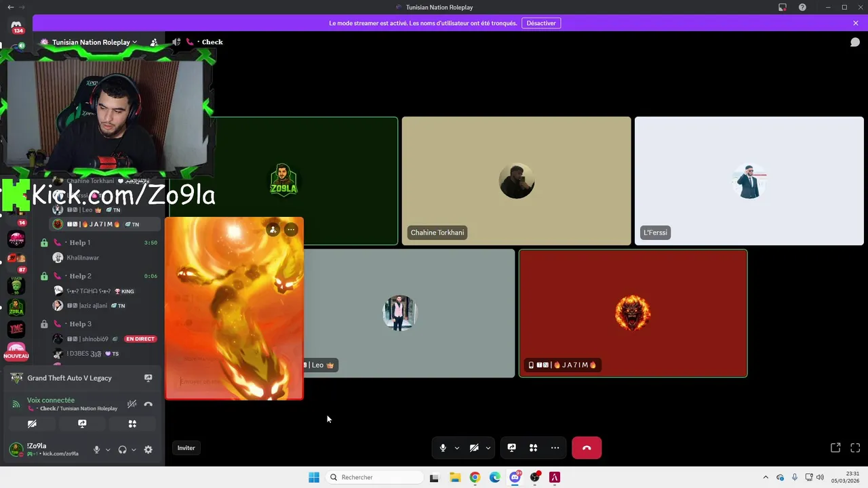868x488 pixels.
Task: Pop out the call window
Action: click(835, 448)
